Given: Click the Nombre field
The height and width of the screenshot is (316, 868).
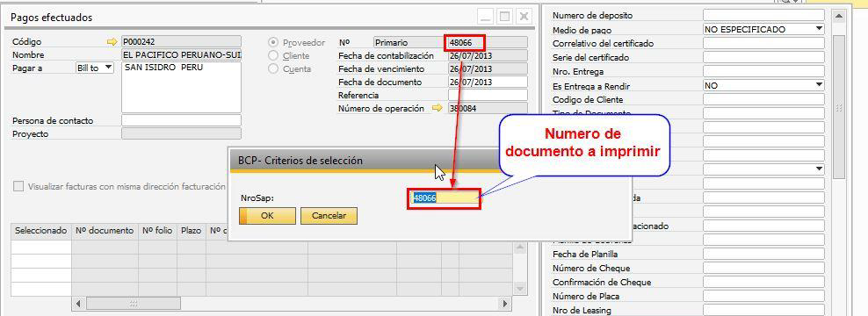Looking at the screenshot, I should pyautogui.click(x=181, y=54).
